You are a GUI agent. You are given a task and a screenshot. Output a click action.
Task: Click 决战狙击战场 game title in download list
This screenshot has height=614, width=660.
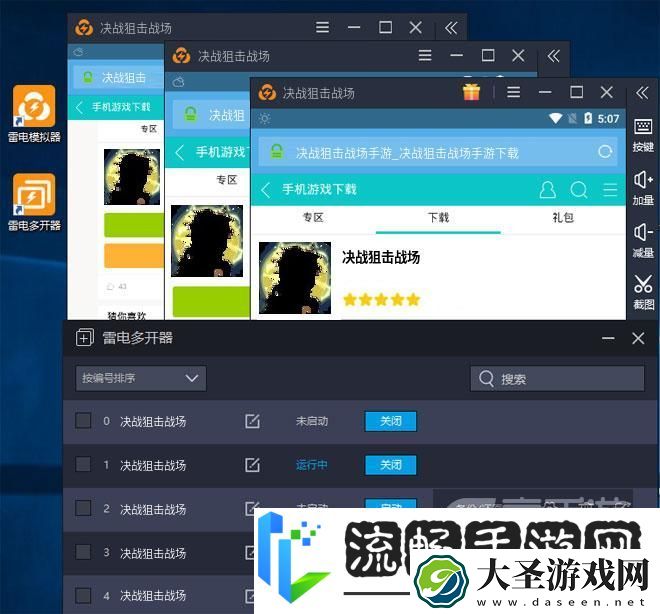tap(381, 257)
